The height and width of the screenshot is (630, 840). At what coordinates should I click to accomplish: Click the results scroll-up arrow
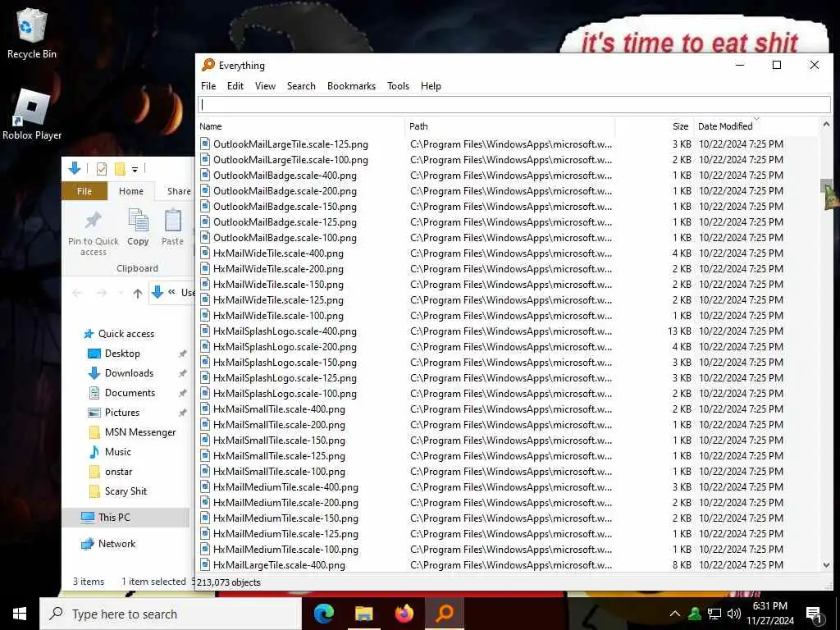pos(826,125)
